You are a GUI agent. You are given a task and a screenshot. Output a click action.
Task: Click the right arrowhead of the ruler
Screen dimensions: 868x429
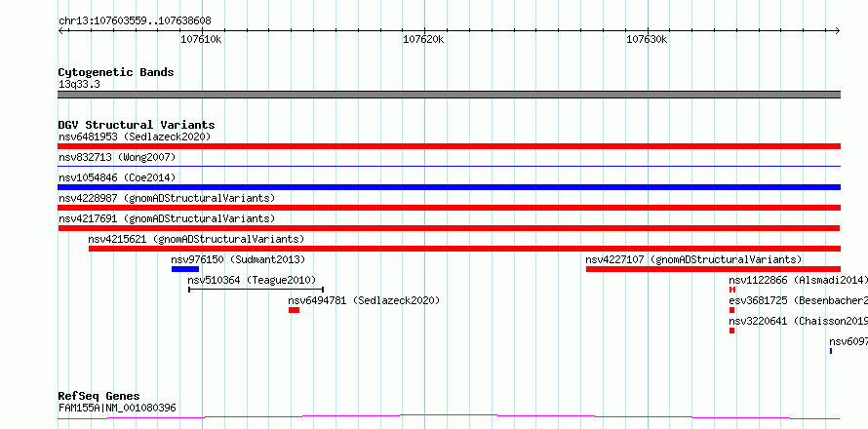tap(838, 30)
